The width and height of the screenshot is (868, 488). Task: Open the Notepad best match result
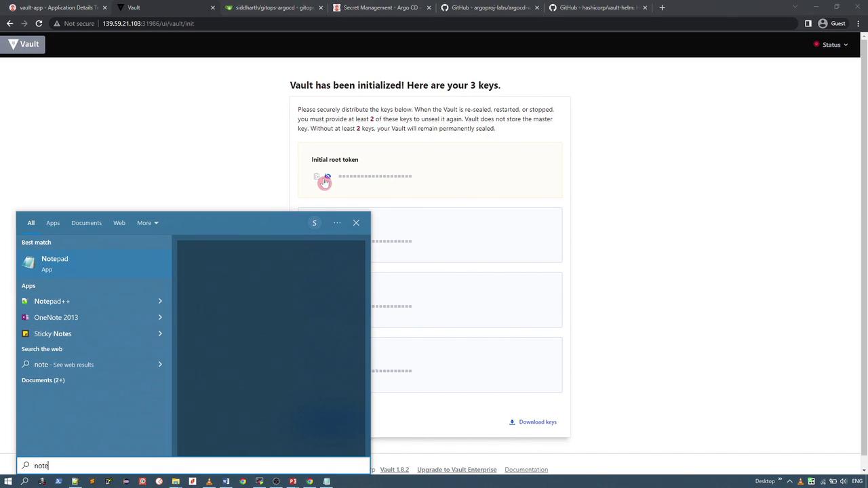pos(94,264)
